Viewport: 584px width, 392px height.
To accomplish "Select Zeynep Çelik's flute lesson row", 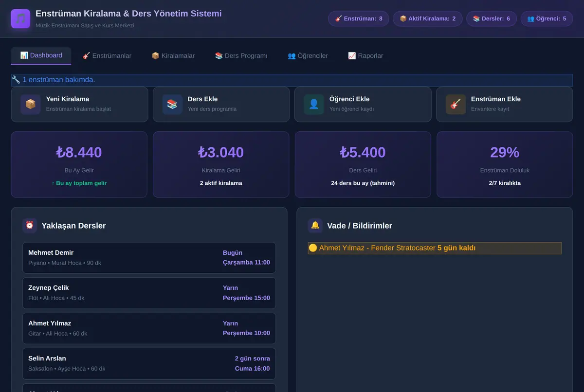I will (149, 293).
